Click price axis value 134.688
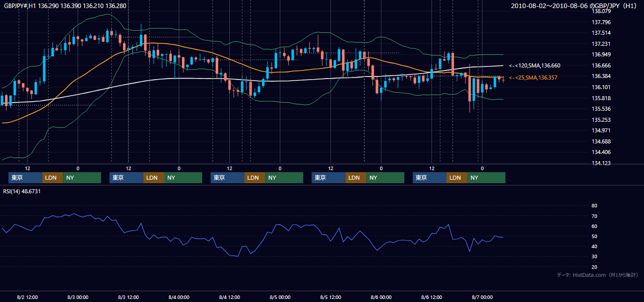644x302 pixels. (x=602, y=141)
